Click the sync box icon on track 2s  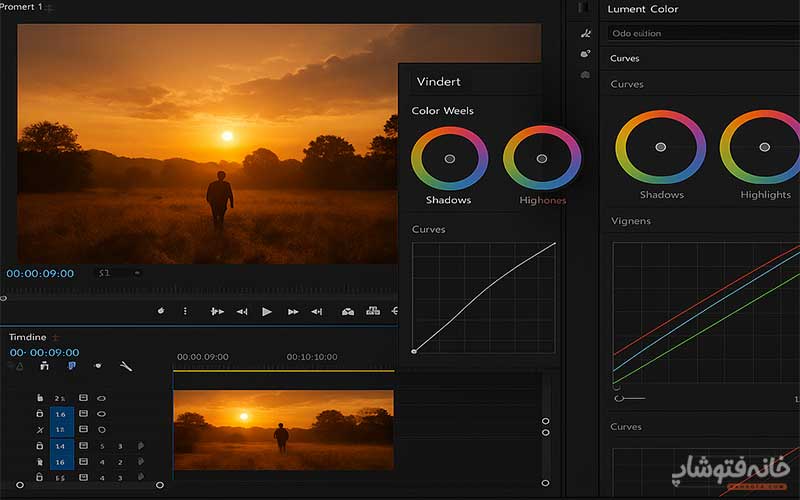coord(83,397)
